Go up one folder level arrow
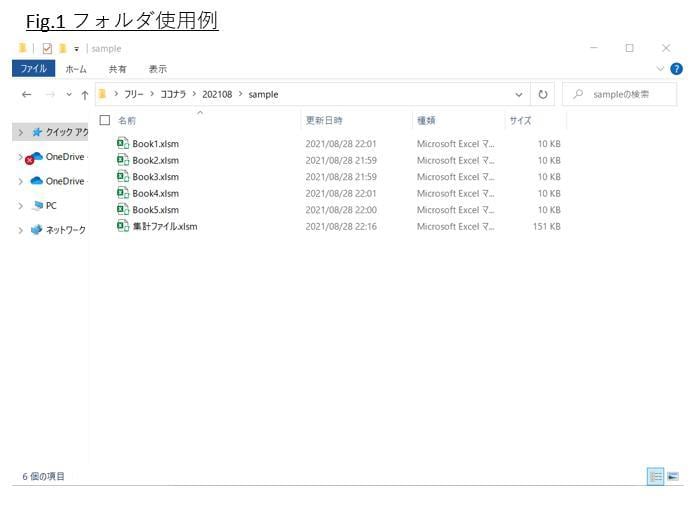The image size is (700, 507). click(x=85, y=95)
